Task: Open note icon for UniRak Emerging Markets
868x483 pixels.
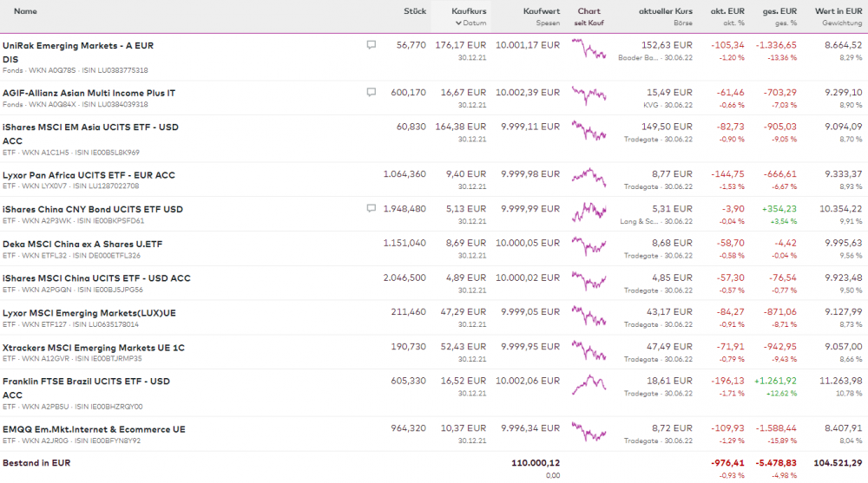Action: point(372,45)
